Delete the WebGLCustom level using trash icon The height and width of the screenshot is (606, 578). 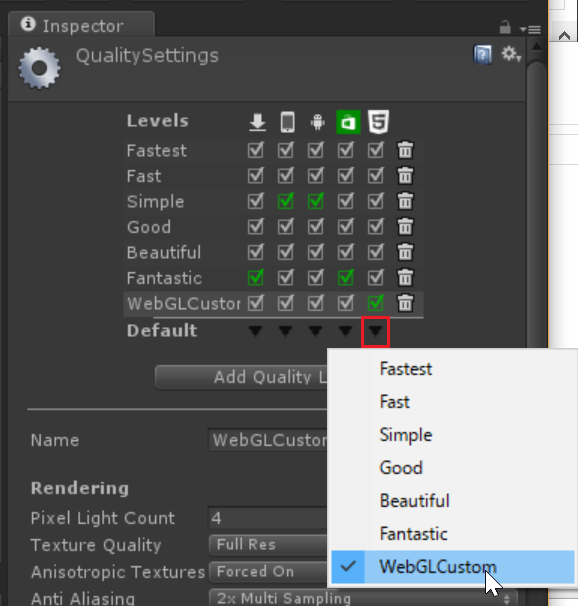pyautogui.click(x=405, y=303)
